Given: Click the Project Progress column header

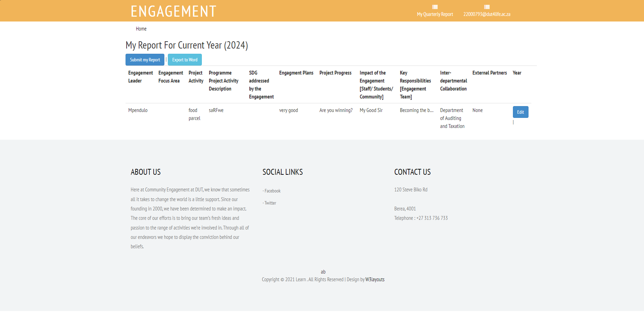Looking at the screenshot, I should pos(335,73).
